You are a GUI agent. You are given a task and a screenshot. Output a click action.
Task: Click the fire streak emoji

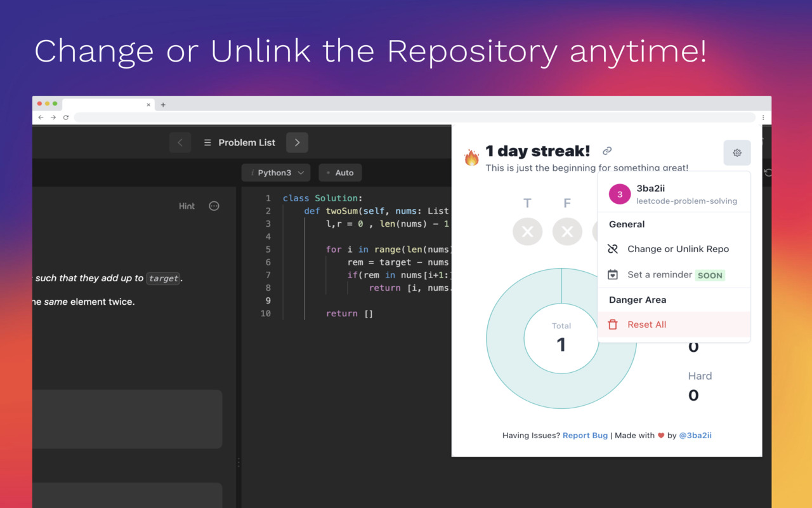point(471,154)
